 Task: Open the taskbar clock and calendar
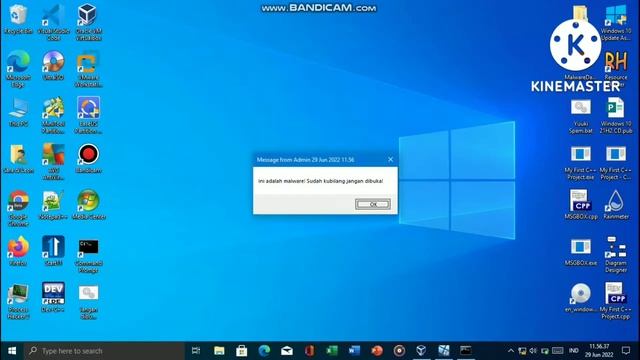(599, 351)
